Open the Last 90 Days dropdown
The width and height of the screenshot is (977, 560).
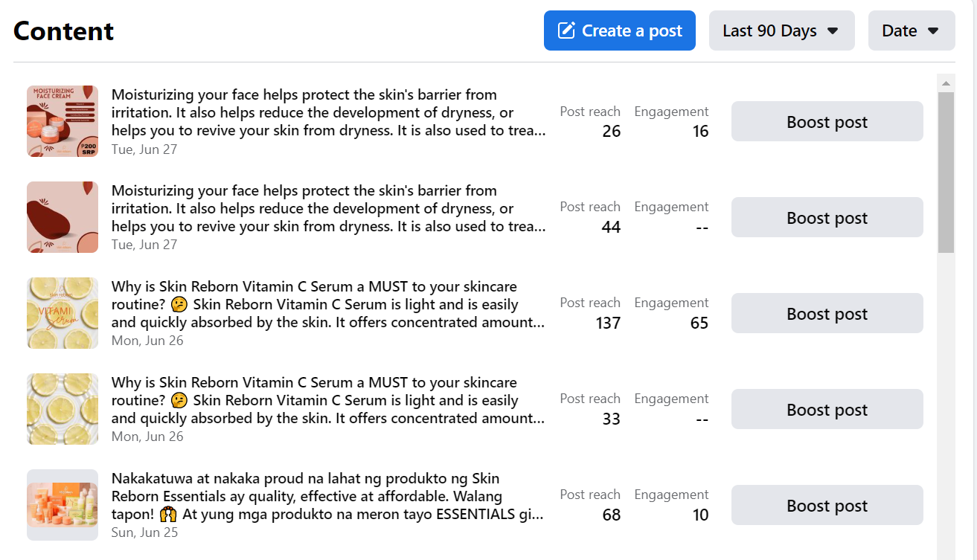point(781,30)
